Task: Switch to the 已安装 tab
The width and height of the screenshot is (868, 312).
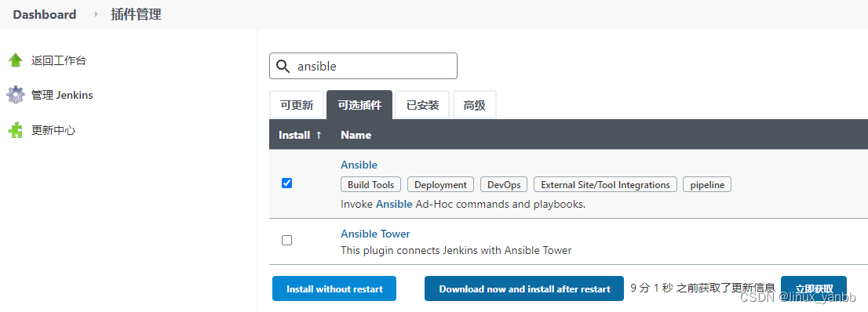Action: pyautogui.click(x=423, y=105)
